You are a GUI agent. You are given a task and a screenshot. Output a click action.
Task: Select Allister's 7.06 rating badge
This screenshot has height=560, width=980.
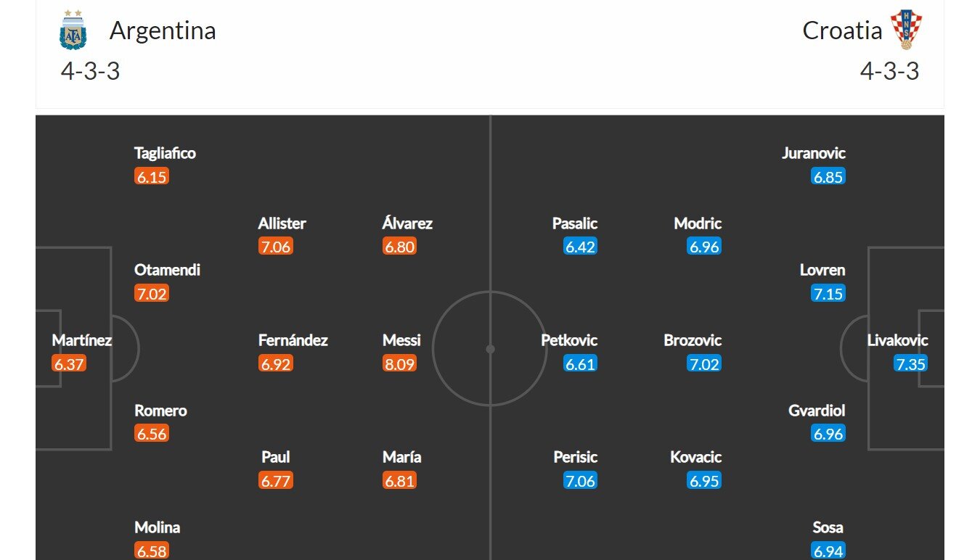pyautogui.click(x=275, y=247)
